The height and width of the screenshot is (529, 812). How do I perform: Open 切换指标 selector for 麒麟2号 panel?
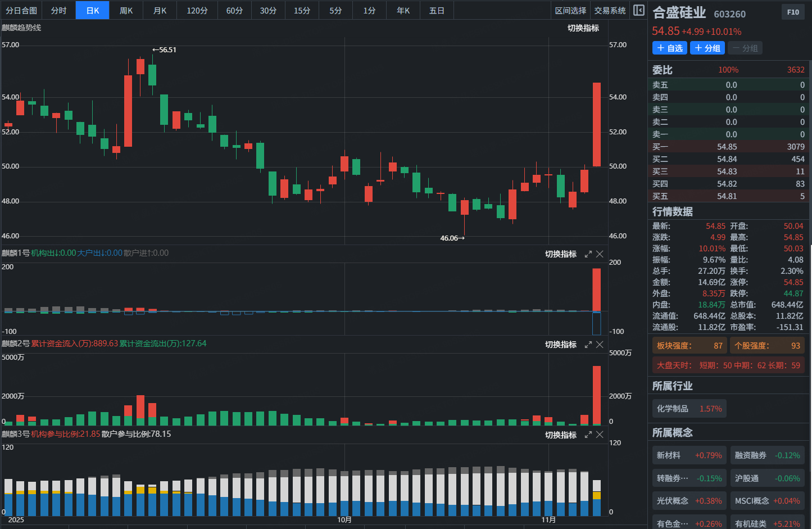[x=560, y=345]
